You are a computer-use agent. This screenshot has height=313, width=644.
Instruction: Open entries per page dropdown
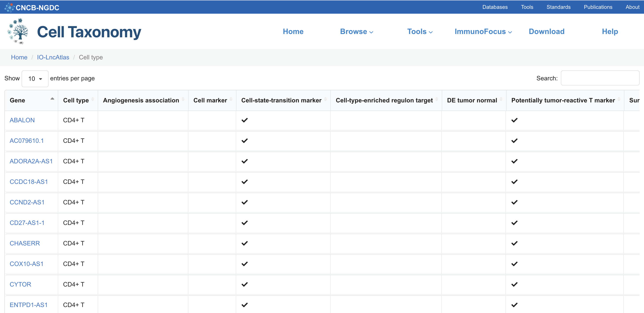click(35, 79)
